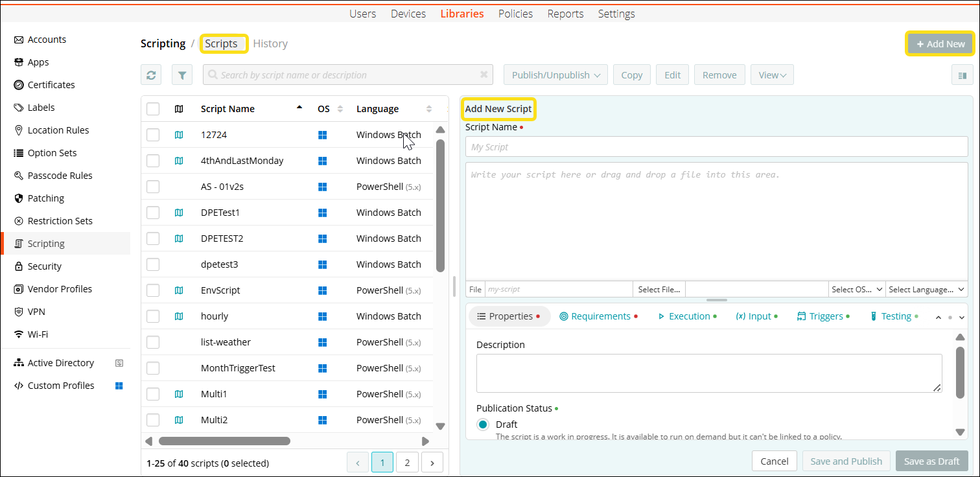Open the Select Language dropdown
Image resolution: width=980 pixels, height=477 pixels.
[x=926, y=290]
